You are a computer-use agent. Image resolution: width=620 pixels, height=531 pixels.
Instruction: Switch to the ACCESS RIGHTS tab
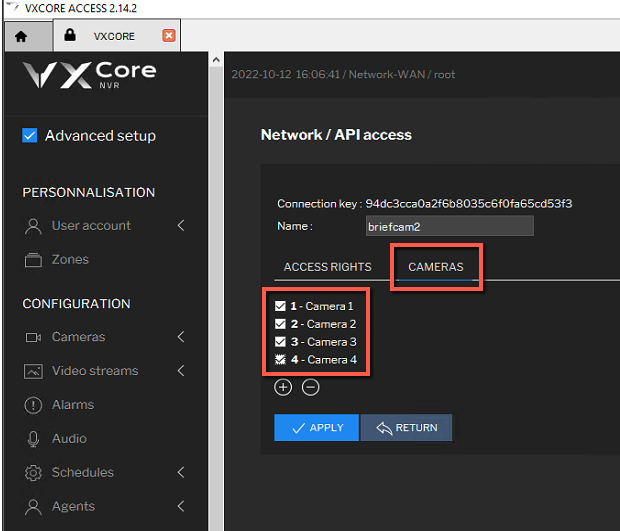(327, 267)
